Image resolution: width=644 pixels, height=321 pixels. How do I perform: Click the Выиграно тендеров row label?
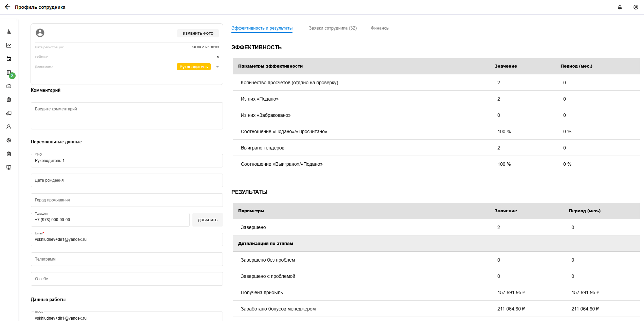(263, 148)
